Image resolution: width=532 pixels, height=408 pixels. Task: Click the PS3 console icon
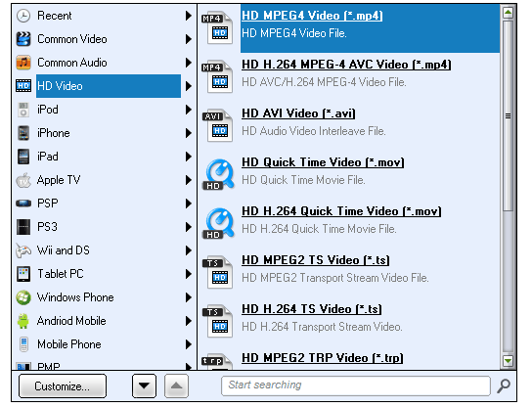click(x=23, y=227)
